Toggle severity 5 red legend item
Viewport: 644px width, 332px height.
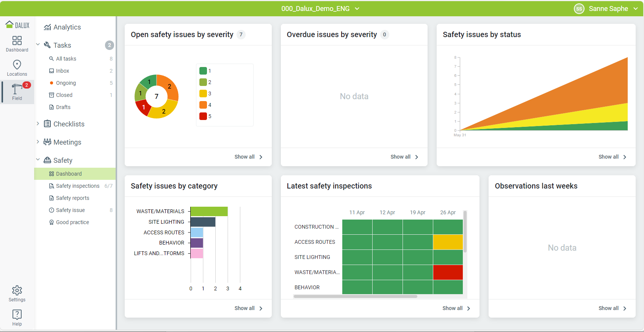(203, 116)
